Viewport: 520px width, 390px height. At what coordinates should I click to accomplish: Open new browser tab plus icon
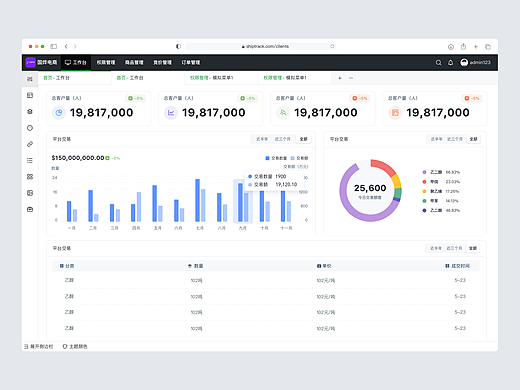pyautogui.click(x=476, y=47)
